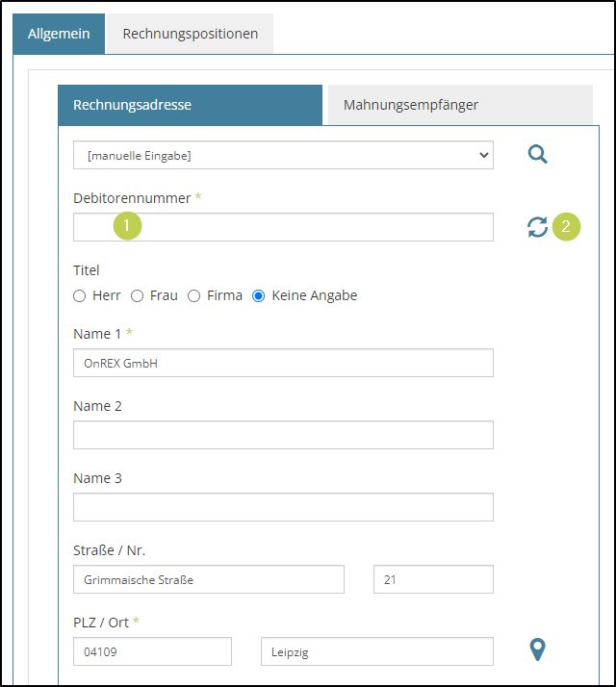Click the Name 3 text field

coord(283,507)
